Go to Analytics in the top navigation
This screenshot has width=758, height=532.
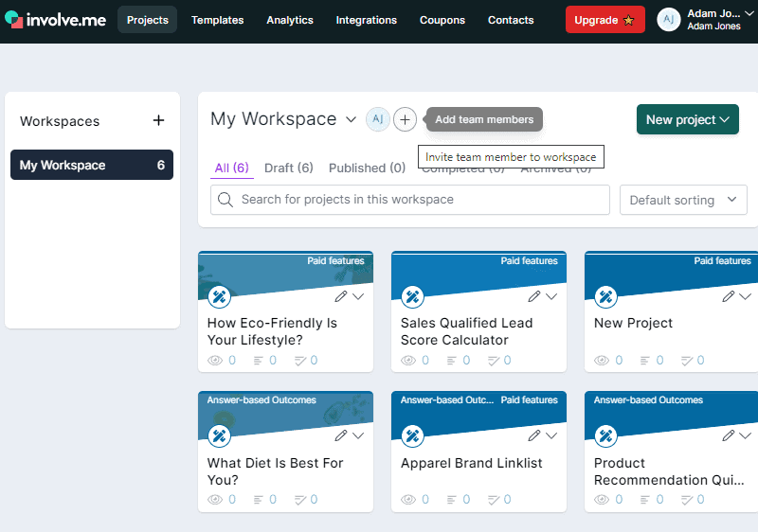click(x=289, y=20)
